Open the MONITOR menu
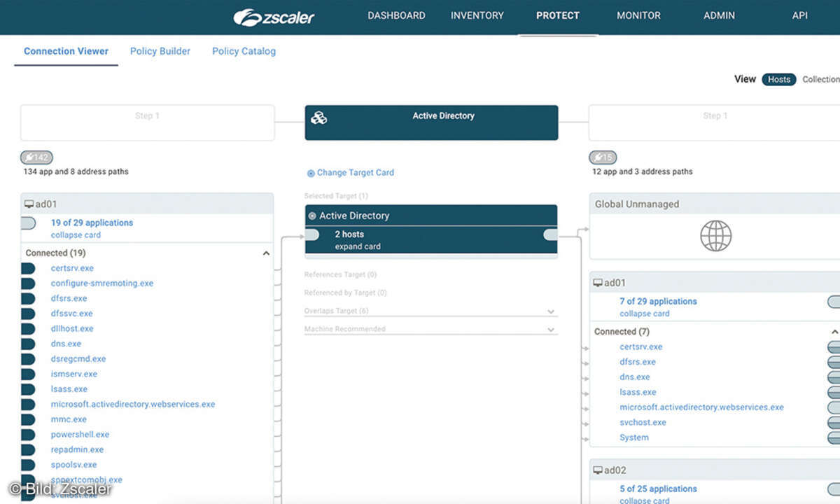This screenshot has width=840, height=504. coord(638,15)
